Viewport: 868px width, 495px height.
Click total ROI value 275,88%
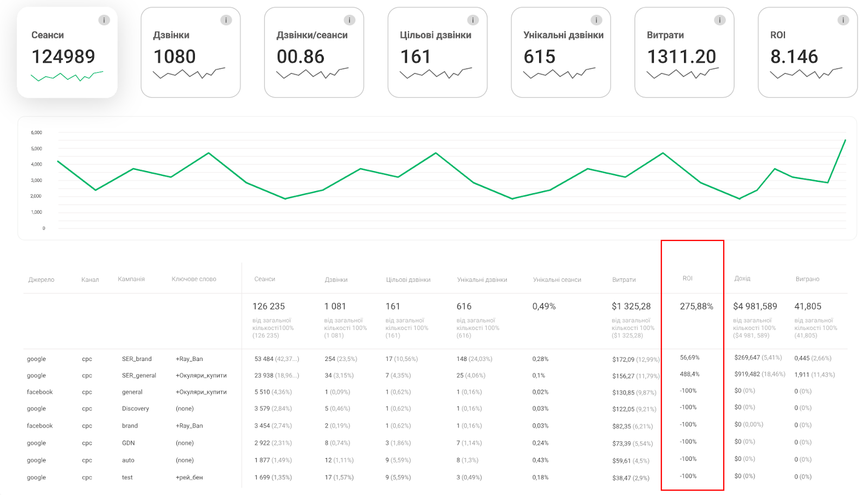pos(697,306)
